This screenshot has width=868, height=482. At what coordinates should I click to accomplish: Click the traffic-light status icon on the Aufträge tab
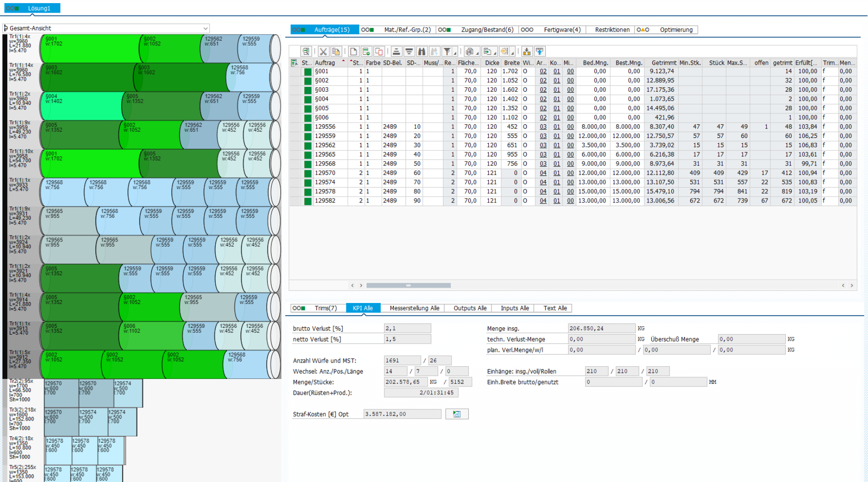[x=299, y=30]
